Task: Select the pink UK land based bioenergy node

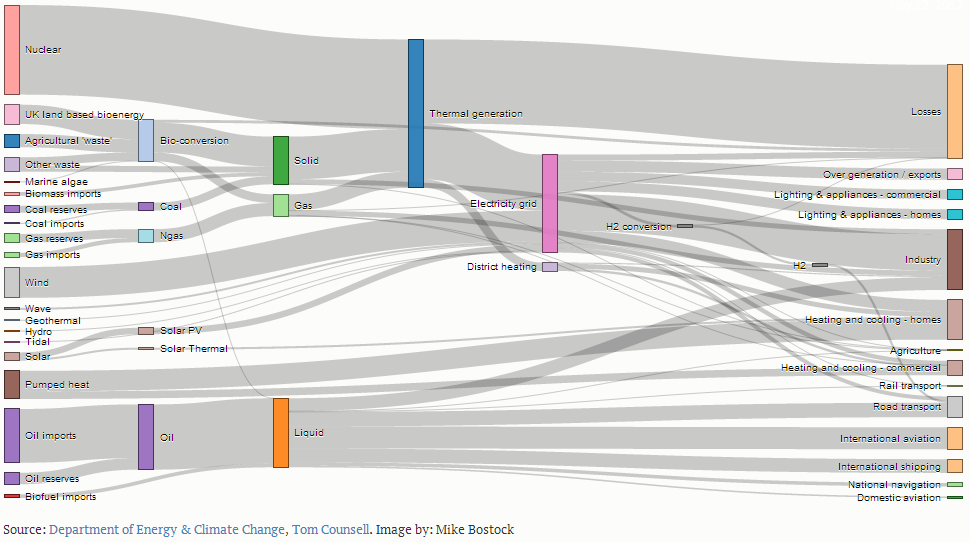Action: (x=12, y=114)
